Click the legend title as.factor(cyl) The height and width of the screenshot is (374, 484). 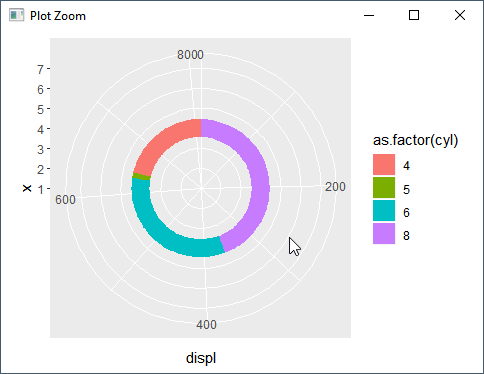click(415, 140)
